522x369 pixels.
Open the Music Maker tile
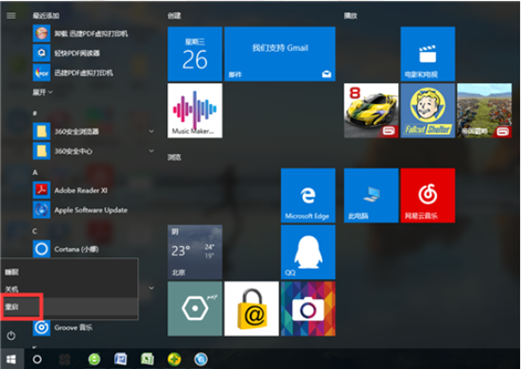point(195,110)
